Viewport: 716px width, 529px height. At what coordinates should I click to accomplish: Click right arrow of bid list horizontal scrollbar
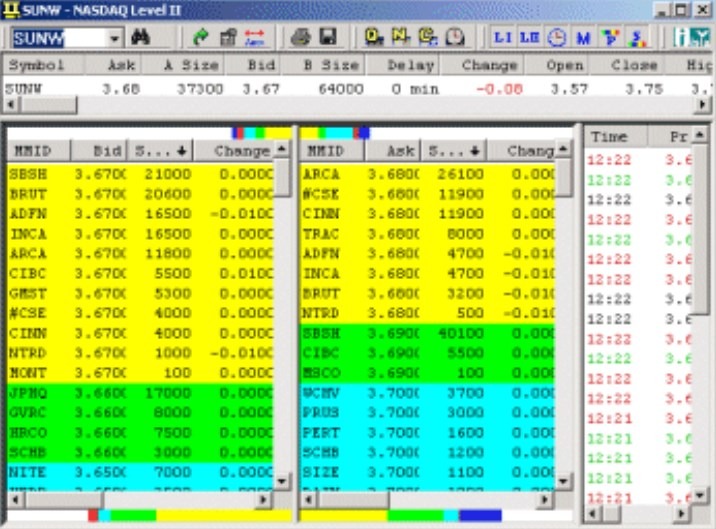263,500
